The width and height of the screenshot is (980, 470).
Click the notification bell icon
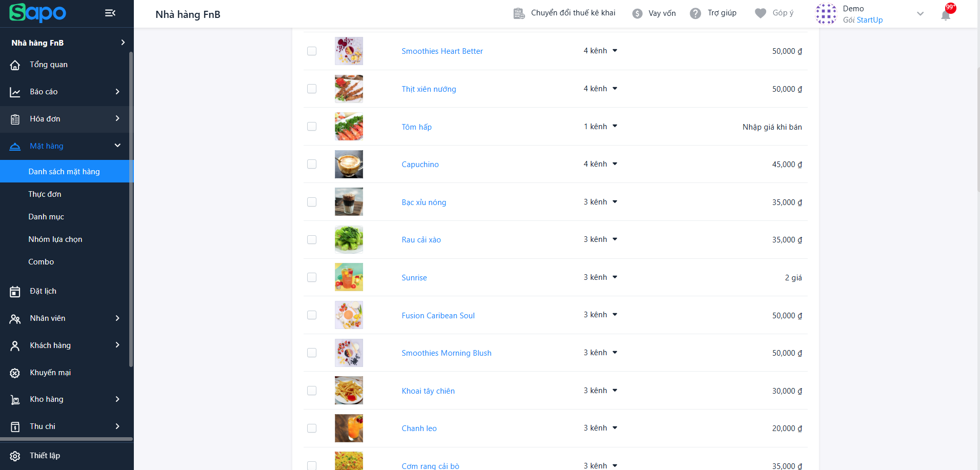[x=946, y=15]
